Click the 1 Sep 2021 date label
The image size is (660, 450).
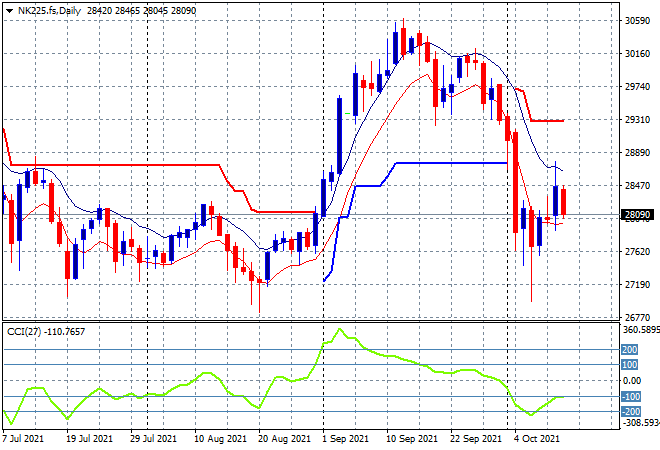click(345, 439)
